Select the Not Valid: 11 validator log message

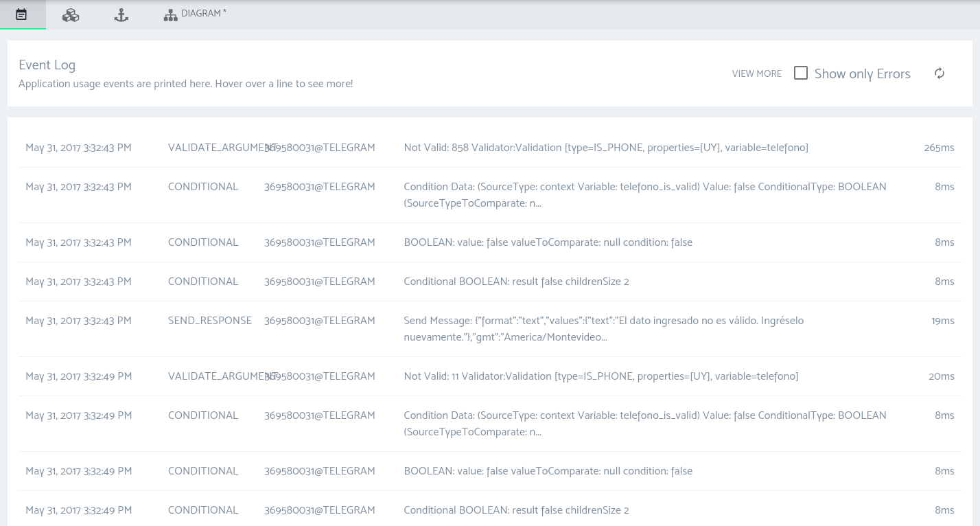(x=600, y=376)
